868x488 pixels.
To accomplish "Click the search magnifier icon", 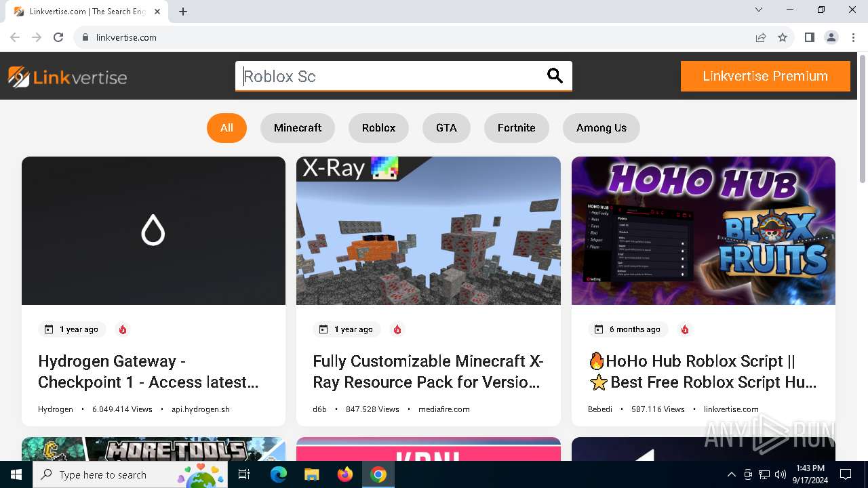I will coord(555,76).
